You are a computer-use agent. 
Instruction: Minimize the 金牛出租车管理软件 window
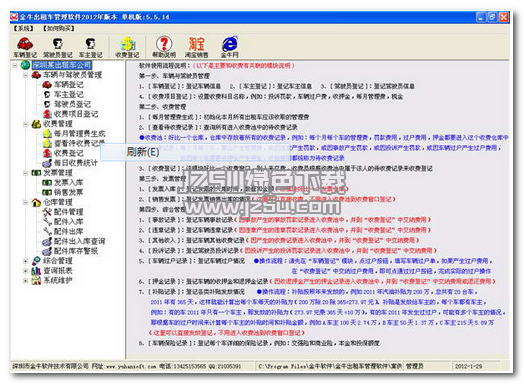tap(481, 17)
